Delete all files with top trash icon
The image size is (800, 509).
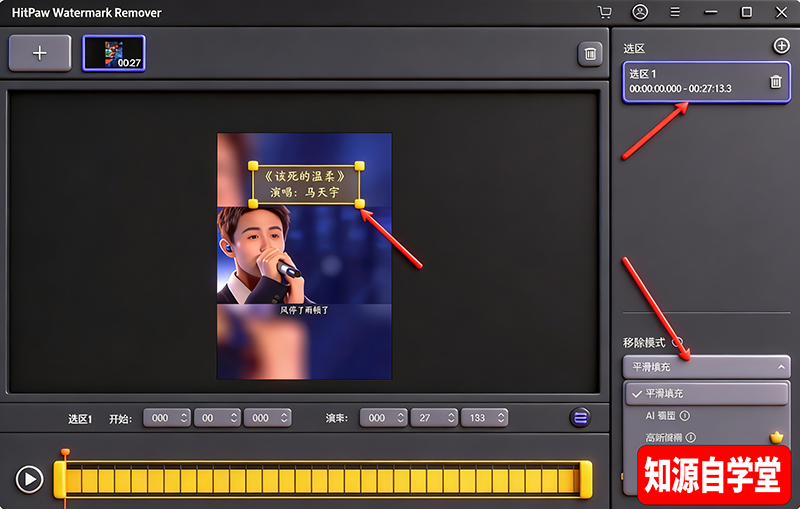[x=590, y=54]
